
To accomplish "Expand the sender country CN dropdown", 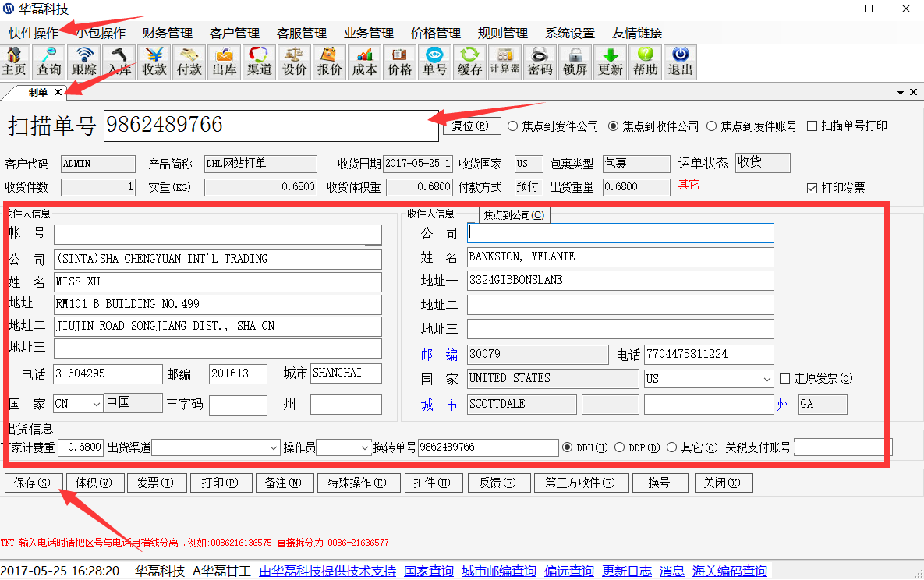I will 97,404.
